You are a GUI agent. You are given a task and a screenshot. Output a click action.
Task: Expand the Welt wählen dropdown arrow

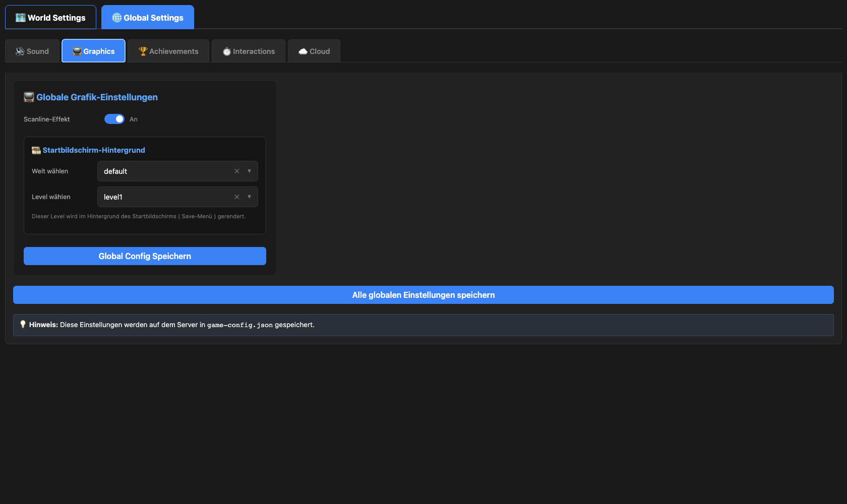[249, 171]
